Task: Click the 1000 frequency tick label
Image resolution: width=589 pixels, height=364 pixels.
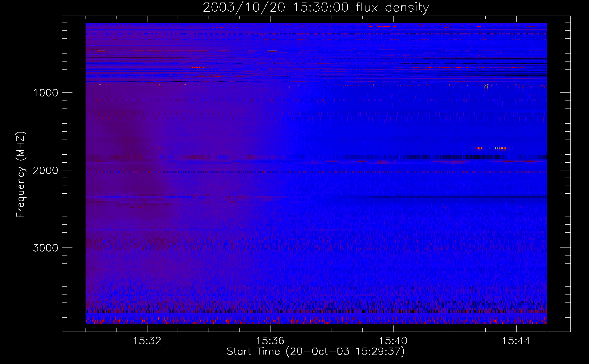Action: click(46, 93)
